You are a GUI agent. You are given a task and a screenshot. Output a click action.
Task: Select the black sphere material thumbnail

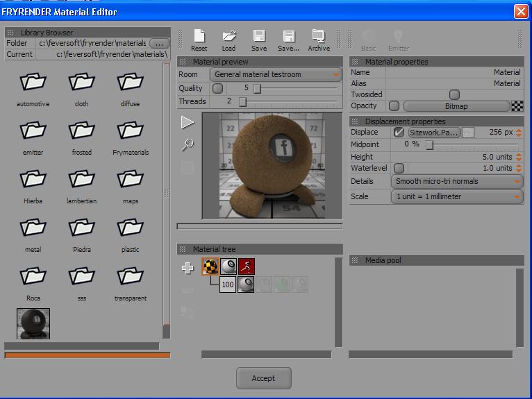[x=33, y=323]
